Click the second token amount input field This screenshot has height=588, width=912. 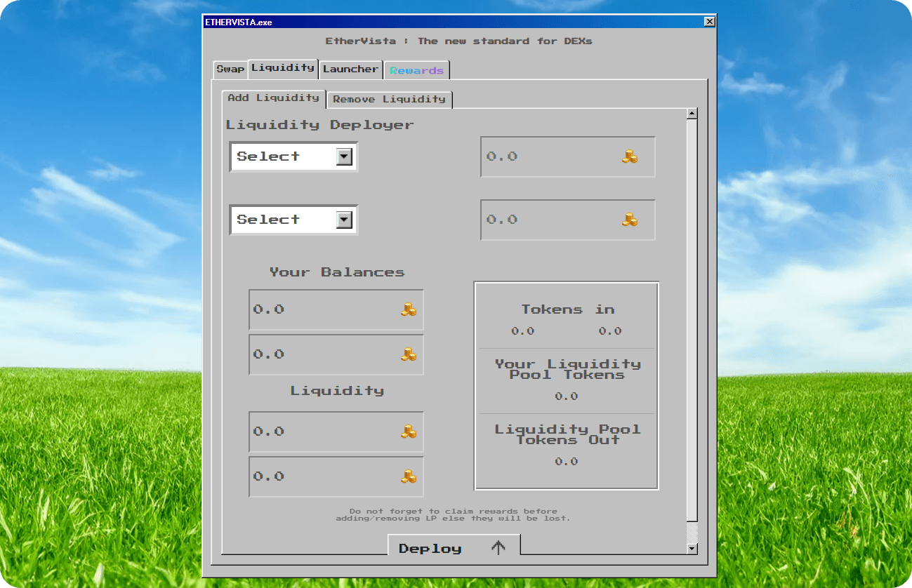coord(568,220)
